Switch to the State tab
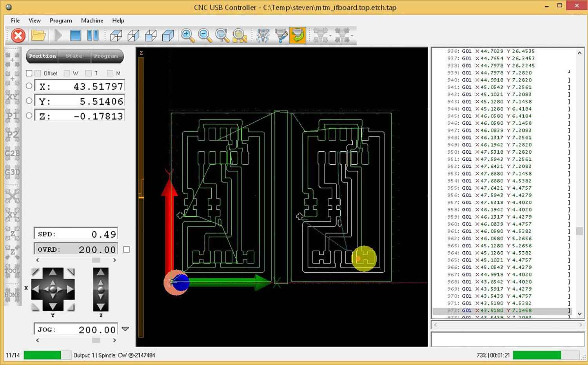 [x=74, y=56]
